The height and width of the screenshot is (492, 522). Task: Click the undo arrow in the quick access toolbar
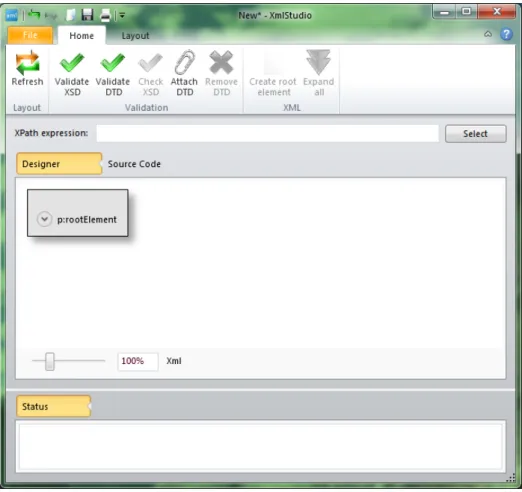point(34,15)
